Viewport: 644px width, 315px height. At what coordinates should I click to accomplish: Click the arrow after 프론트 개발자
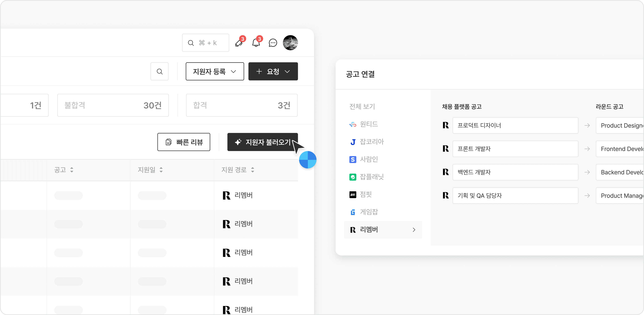pyautogui.click(x=587, y=149)
